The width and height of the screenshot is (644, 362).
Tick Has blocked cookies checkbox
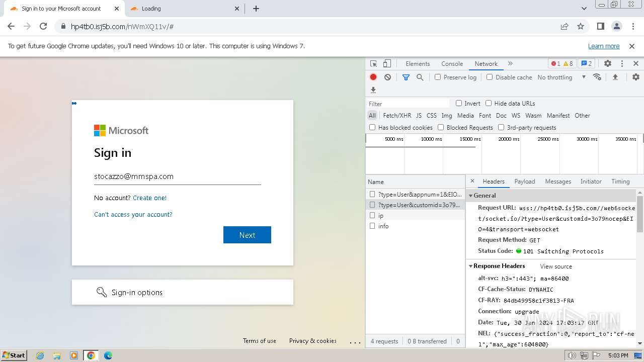tap(372, 127)
